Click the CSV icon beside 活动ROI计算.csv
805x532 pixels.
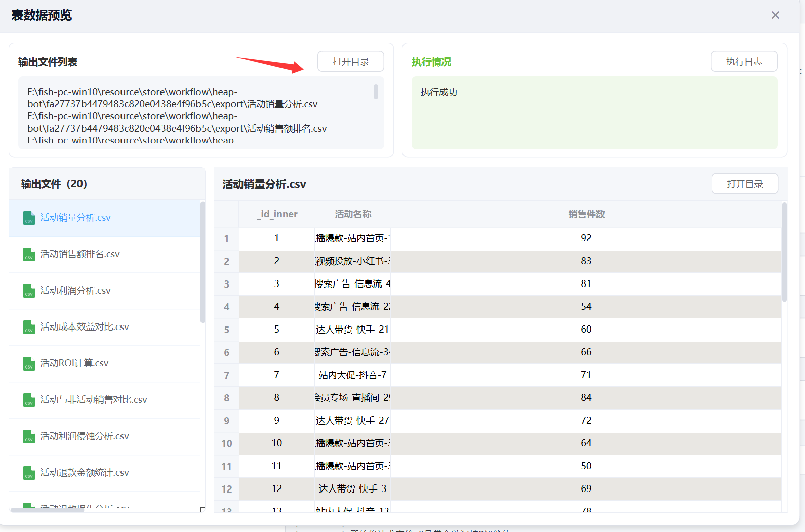coord(29,363)
